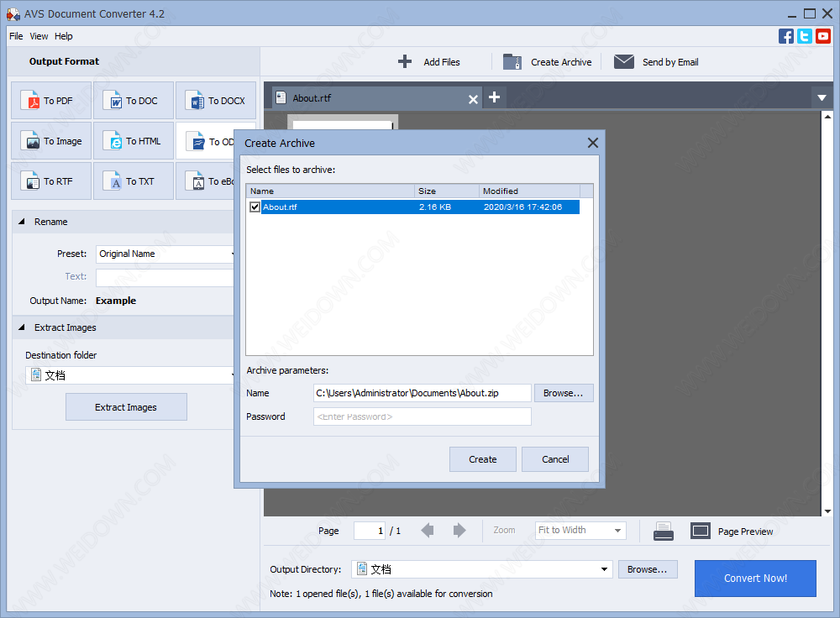
Task: Sort archive files by Size column
Action: click(x=446, y=191)
